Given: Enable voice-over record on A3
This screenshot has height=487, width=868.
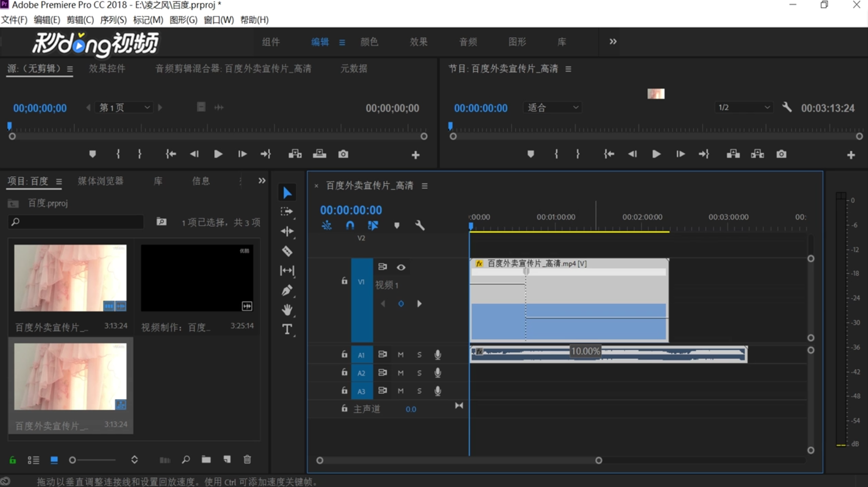Looking at the screenshot, I should point(438,391).
